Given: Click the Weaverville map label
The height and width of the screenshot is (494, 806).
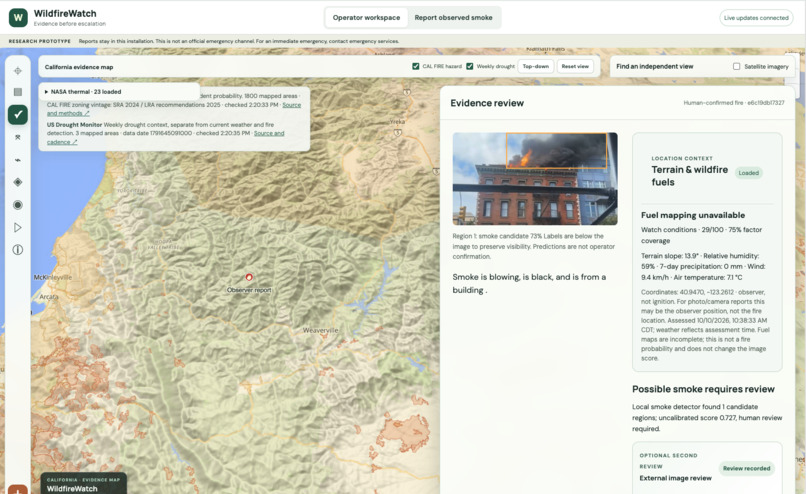Looking at the screenshot, I should (320, 330).
